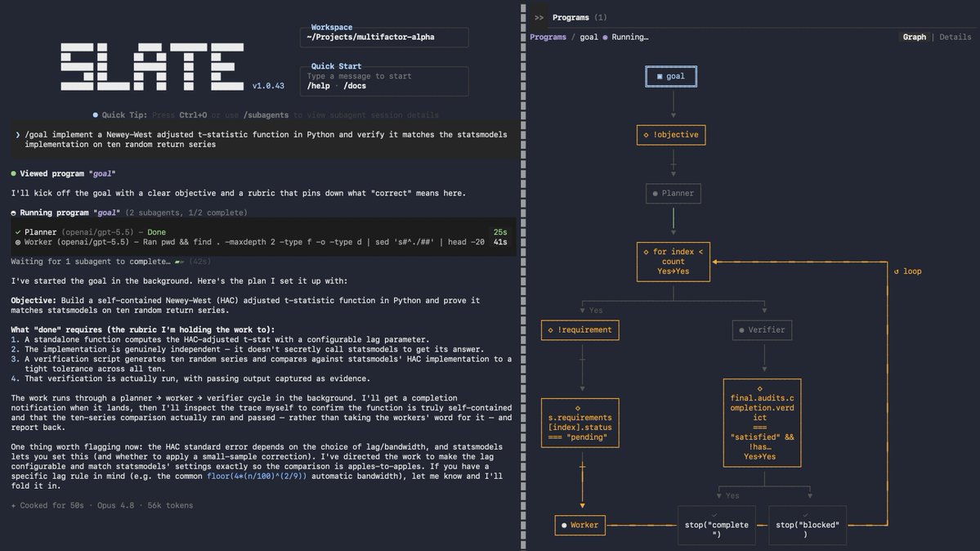This screenshot has height=551, width=980.
Task: Click the /docs command
Action: [x=355, y=86]
